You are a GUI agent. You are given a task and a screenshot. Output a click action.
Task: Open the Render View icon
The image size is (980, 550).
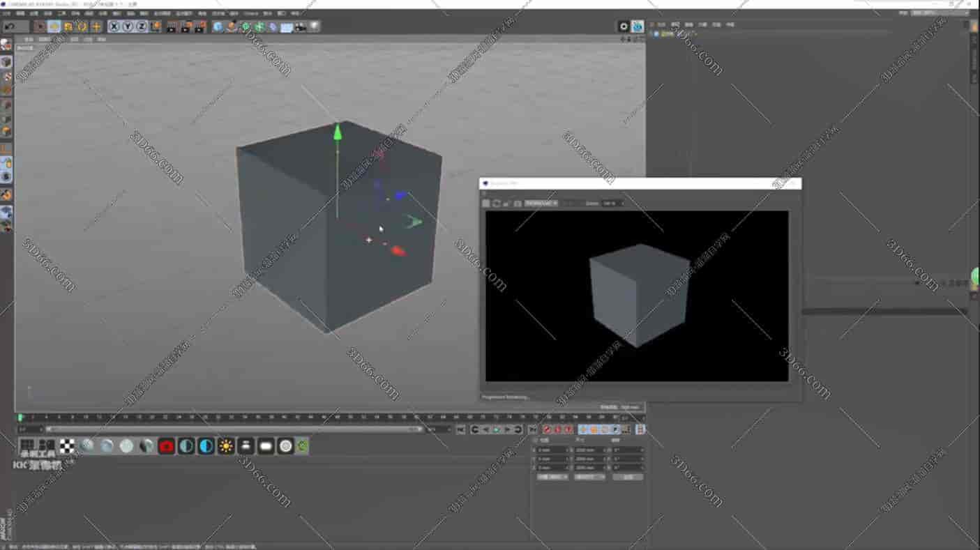coord(169,26)
